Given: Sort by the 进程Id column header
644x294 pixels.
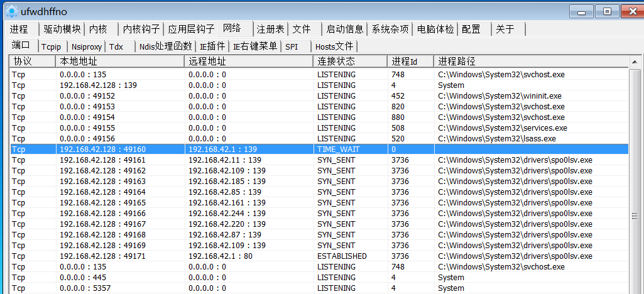Looking at the screenshot, I should tap(410, 62).
